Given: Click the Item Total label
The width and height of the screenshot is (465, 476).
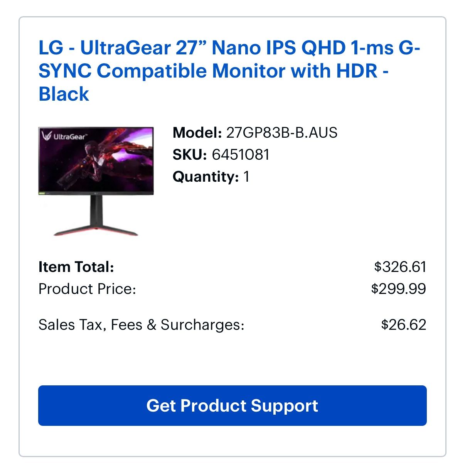Looking at the screenshot, I should click(76, 267).
